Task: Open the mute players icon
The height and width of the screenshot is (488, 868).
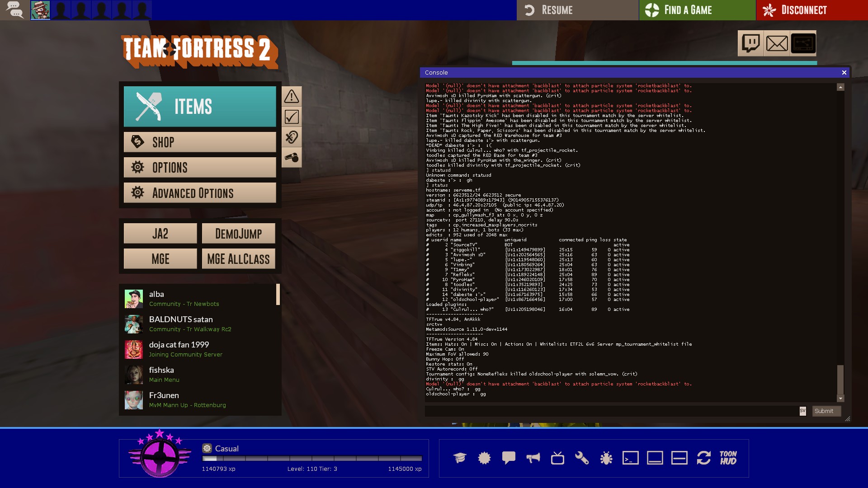Action: coord(292,137)
